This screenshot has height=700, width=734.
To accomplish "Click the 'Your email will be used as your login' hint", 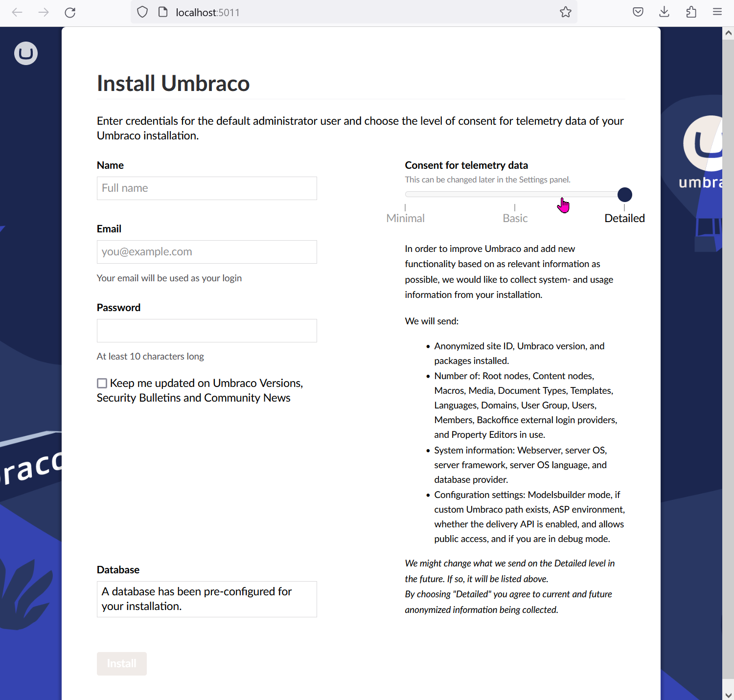I will (x=169, y=278).
